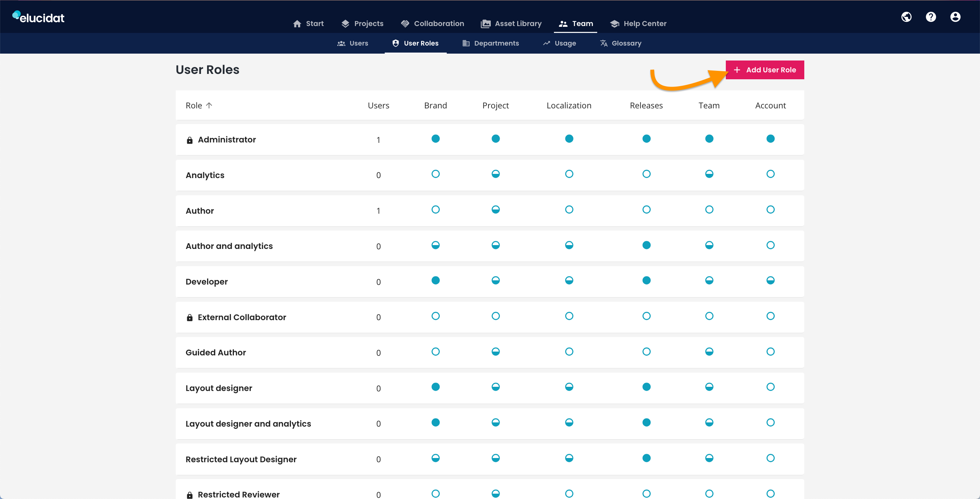
Task: Select the User Roles sub-tab
Action: click(415, 43)
